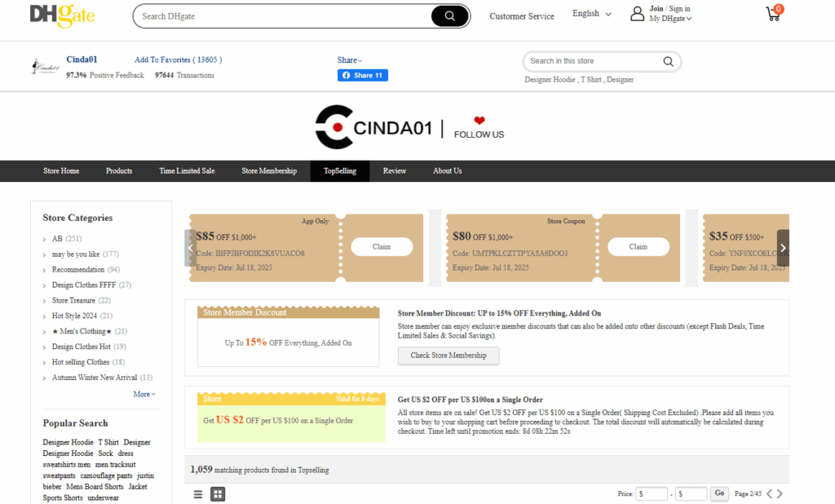Focus the Search in this store field
The height and width of the screenshot is (504, 835).
pyautogui.click(x=594, y=61)
